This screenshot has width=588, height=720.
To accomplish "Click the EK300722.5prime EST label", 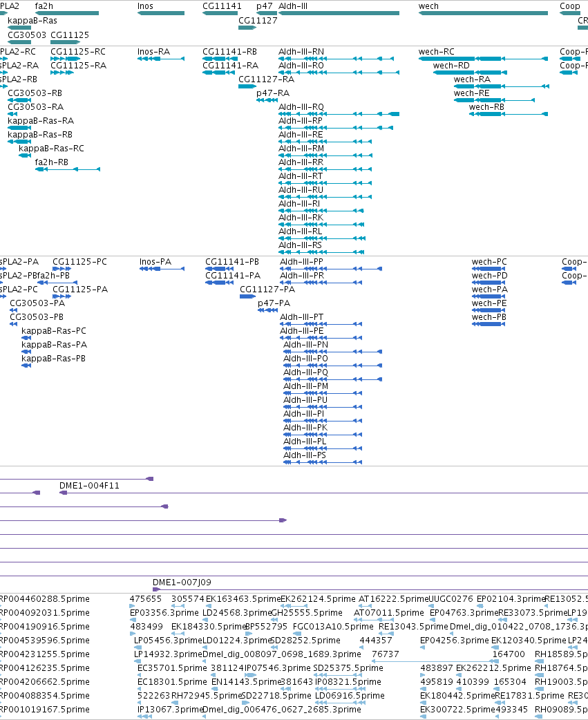I will [457, 709].
